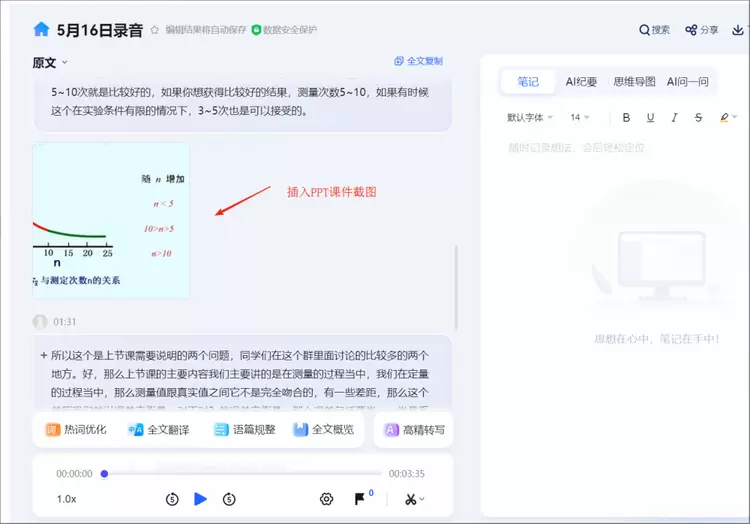Viewport: 750px width, 524px height.
Task: Switch to the AI纪要 tab
Action: (x=581, y=82)
